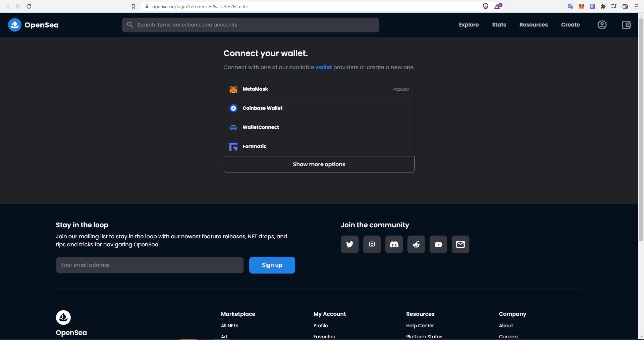The height and width of the screenshot is (340, 644).
Task: Click the page vertical scrollbar
Action: pos(641,129)
